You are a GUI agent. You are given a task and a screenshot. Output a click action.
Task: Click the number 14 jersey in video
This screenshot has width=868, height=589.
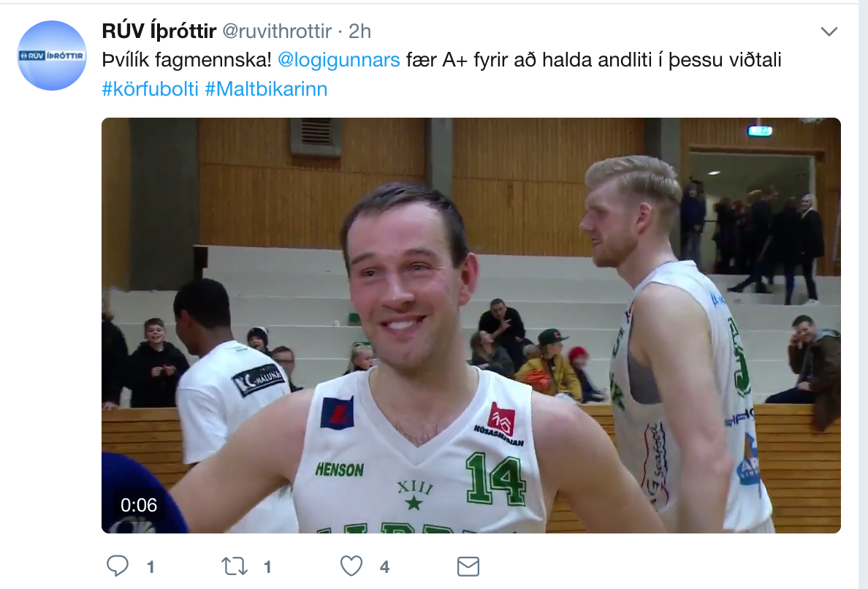[x=495, y=477]
